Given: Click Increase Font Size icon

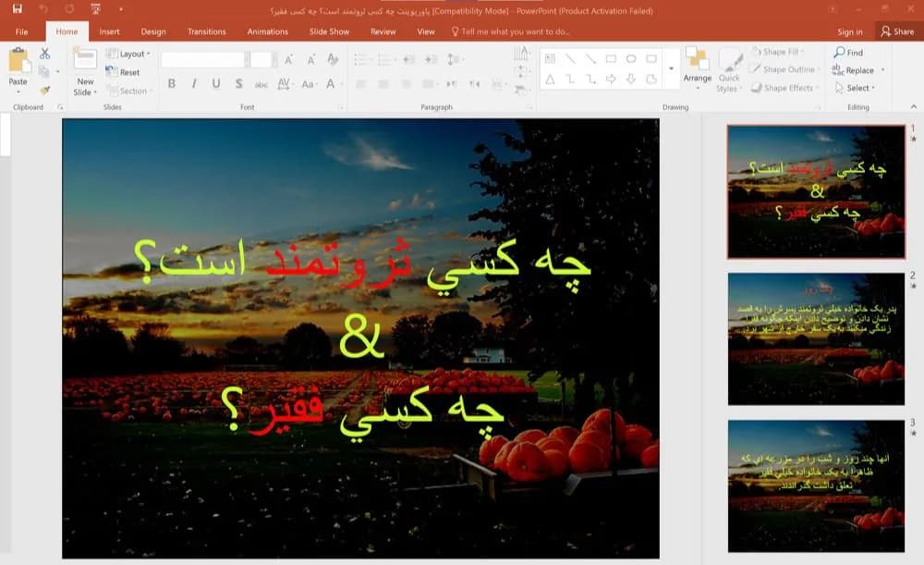Looking at the screenshot, I should (288, 59).
